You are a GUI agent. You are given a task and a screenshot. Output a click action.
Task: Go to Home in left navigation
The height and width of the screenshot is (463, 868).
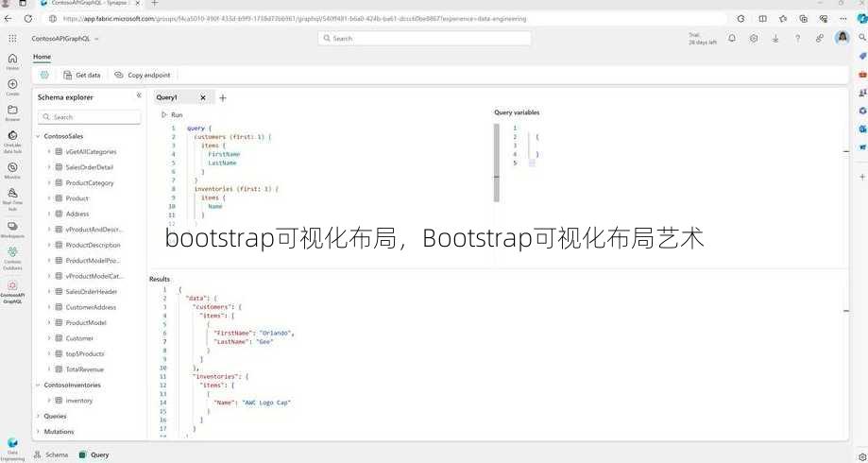pyautogui.click(x=12, y=61)
